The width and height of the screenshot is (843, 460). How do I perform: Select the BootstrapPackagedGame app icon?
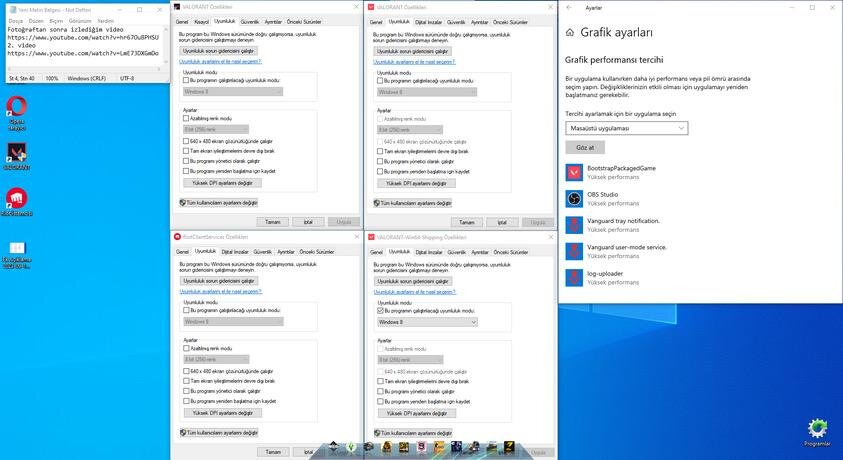574,172
